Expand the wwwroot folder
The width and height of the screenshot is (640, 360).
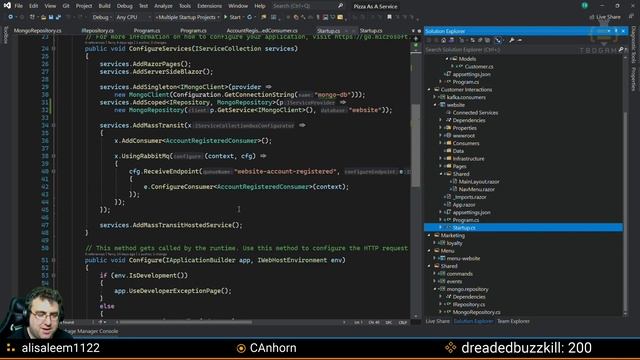tap(441, 136)
